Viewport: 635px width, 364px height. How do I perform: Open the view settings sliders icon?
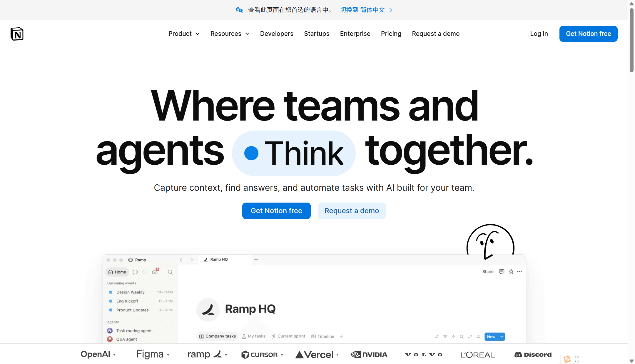(x=478, y=337)
